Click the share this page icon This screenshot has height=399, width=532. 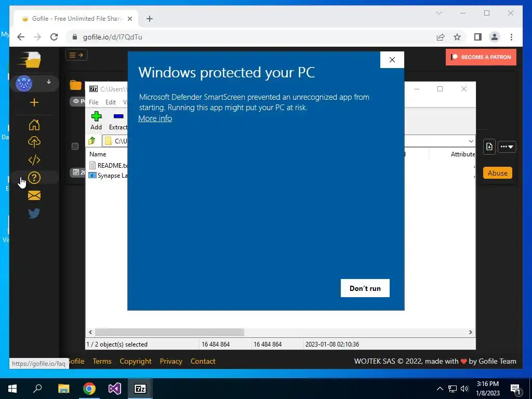(x=441, y=37)
